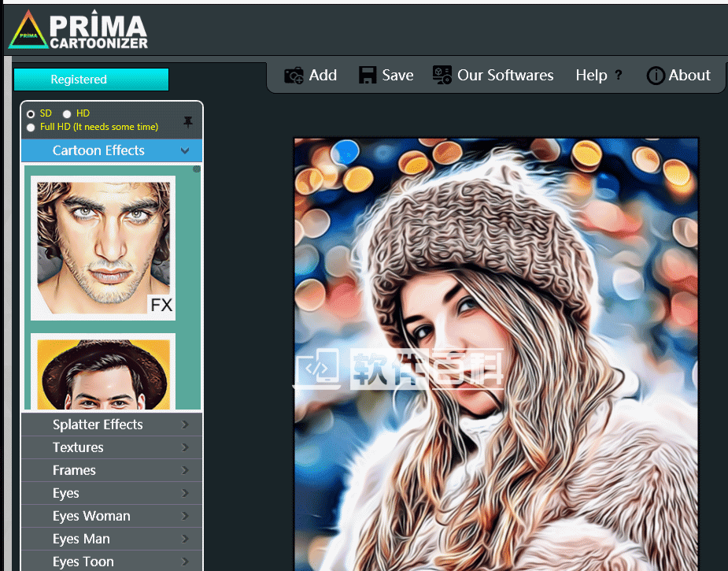Screen dimensions: 728x571
Task: Select the HD quality radio button
Action: pyautogui.click(x=67, y=114)
